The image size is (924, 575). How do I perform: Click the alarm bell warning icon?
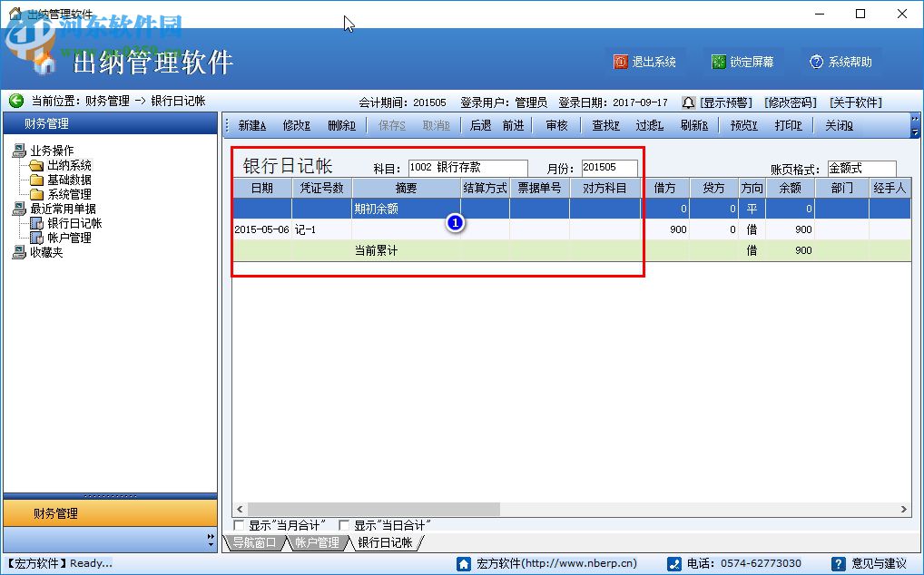tap(688, 102)
